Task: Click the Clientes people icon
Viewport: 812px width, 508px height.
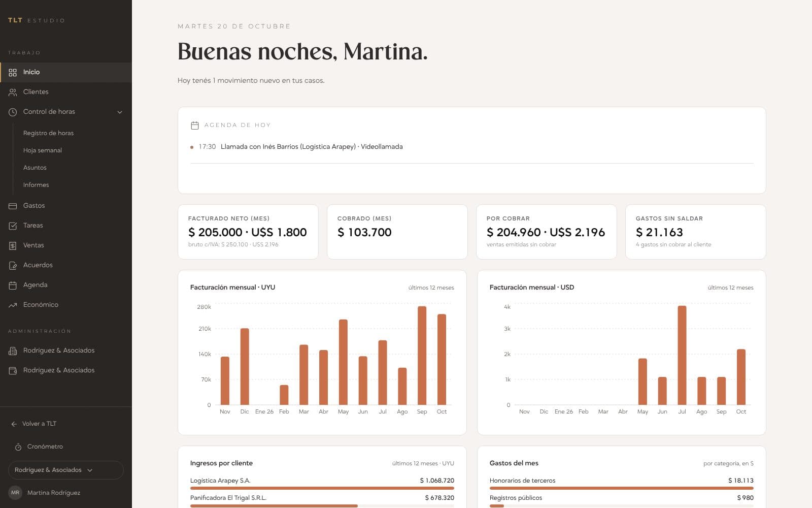Action: (13, 92)
